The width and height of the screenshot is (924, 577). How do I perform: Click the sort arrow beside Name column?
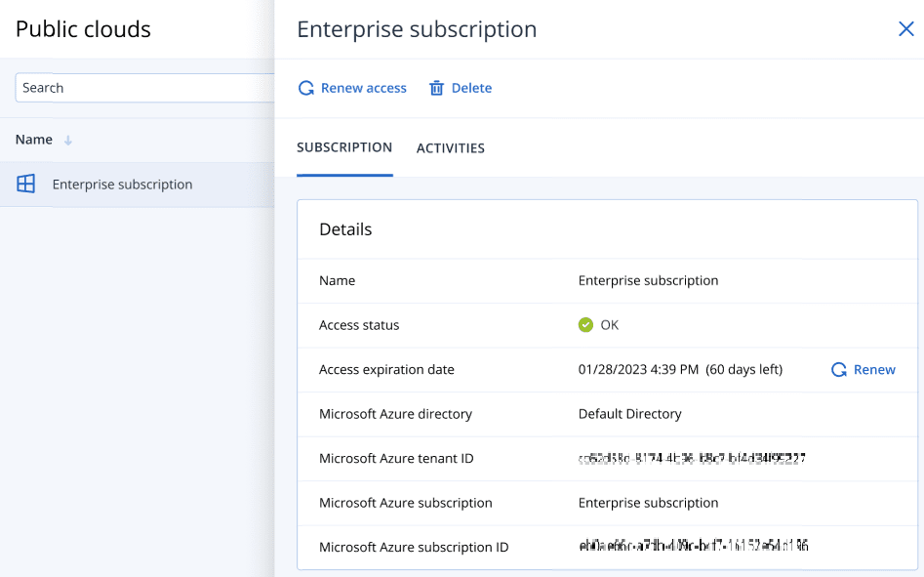[68, 141]
